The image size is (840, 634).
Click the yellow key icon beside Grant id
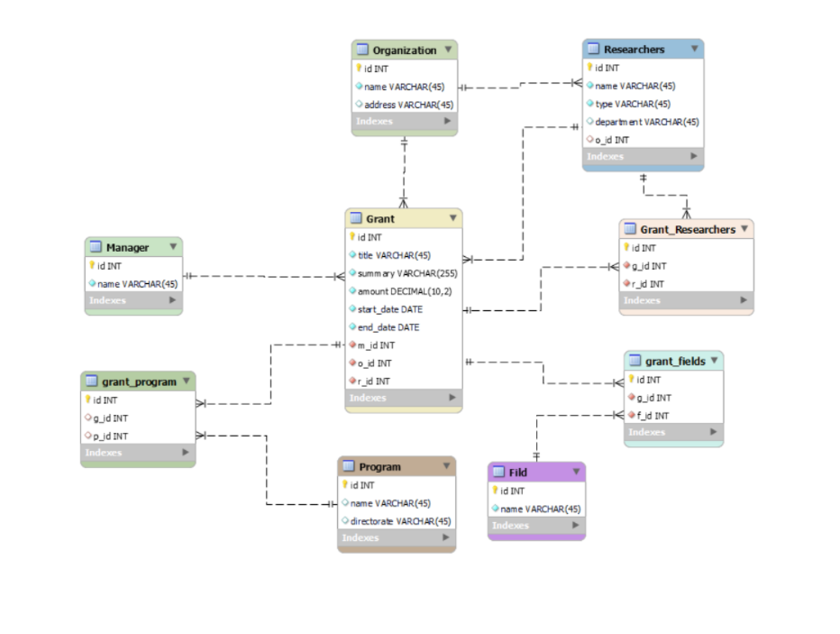[x=351, y=237]
